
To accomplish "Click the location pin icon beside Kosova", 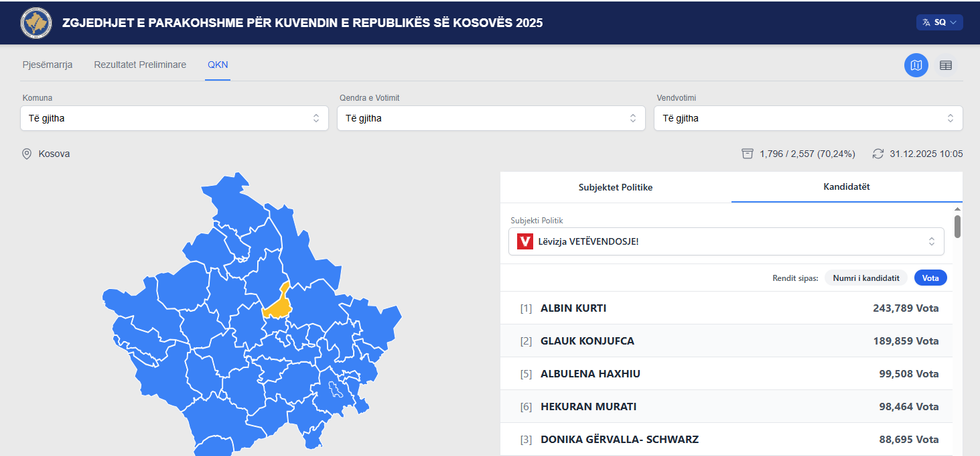I will [x=28, y=154].
